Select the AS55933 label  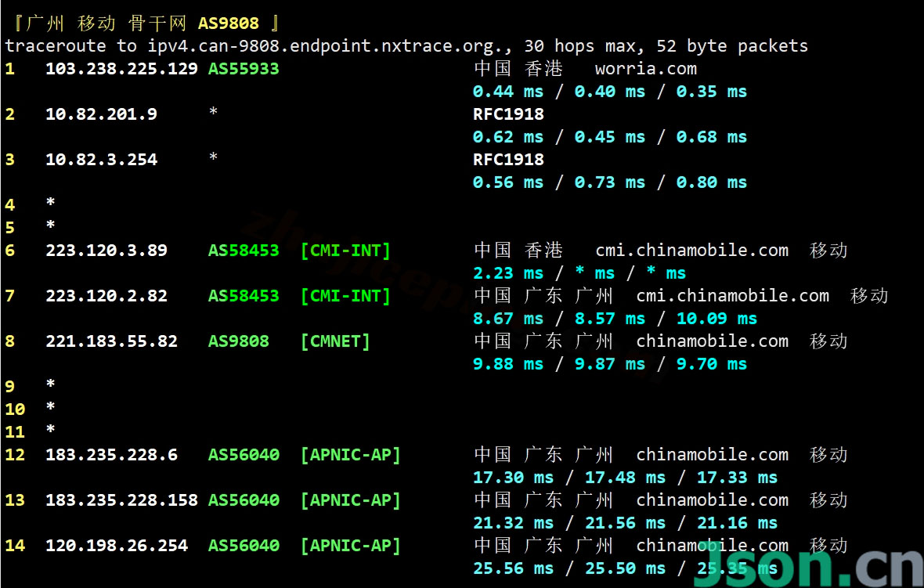(244, 69)
